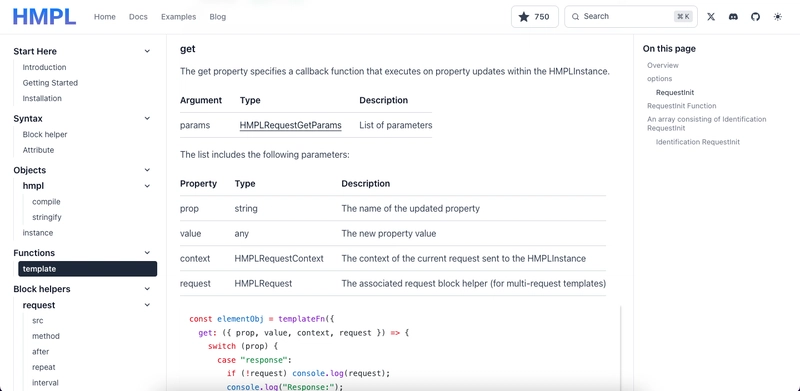Open the Installation sidebar page

[42, 98]
